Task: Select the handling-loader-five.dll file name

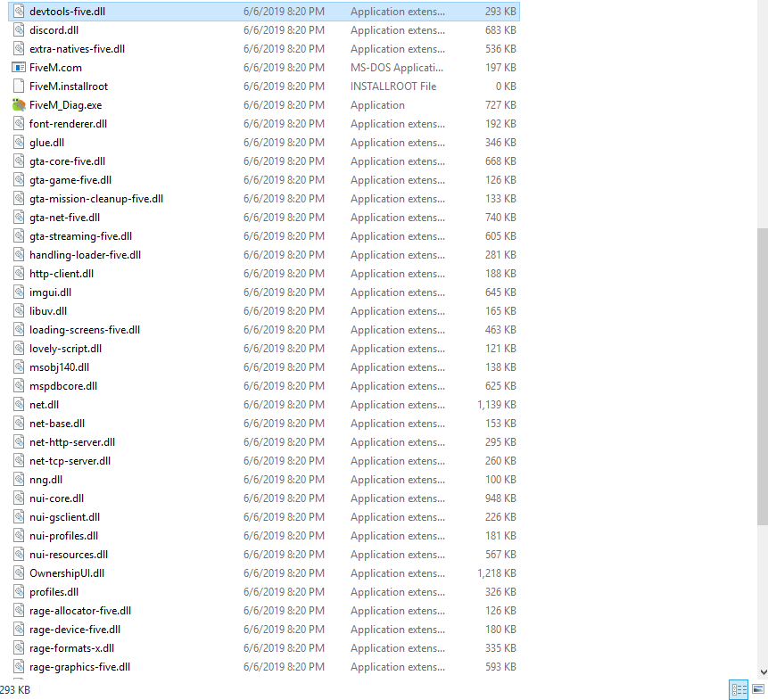Action: tap(85, 255)
